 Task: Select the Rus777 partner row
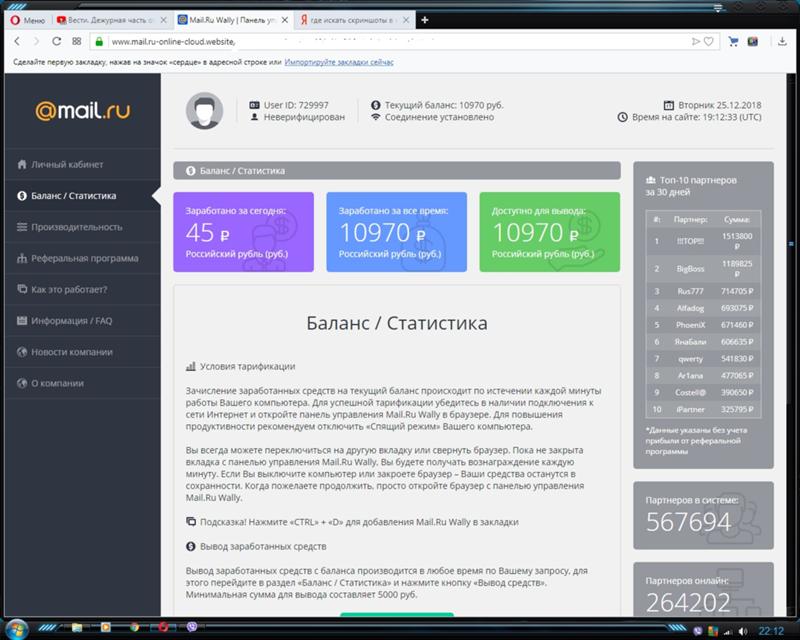(x=704, y=291)
